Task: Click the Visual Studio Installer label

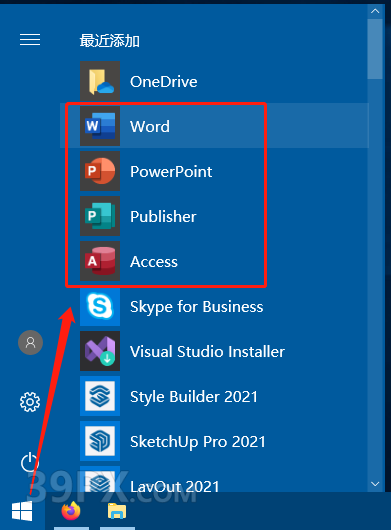Action: [207, 352]
